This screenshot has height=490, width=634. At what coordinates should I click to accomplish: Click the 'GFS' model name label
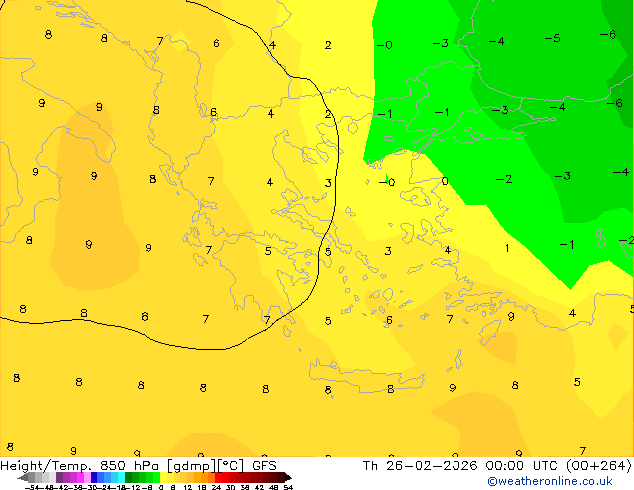pyautogui.click(x=264, y=466)
